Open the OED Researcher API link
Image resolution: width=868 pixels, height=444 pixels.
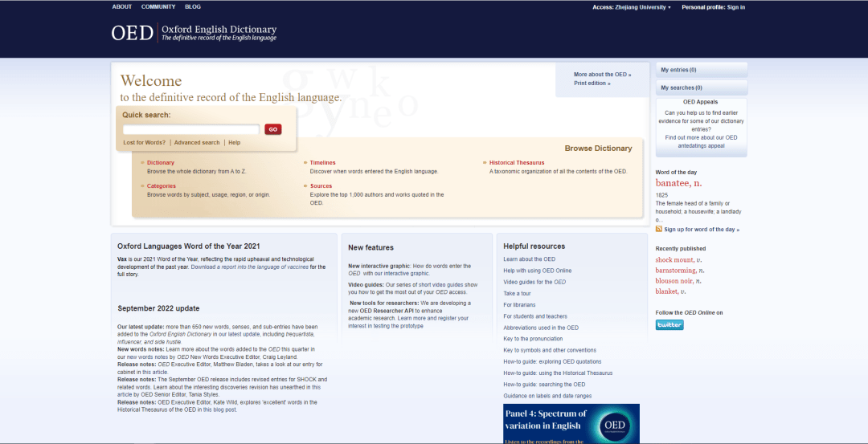[x=387, y=311]
